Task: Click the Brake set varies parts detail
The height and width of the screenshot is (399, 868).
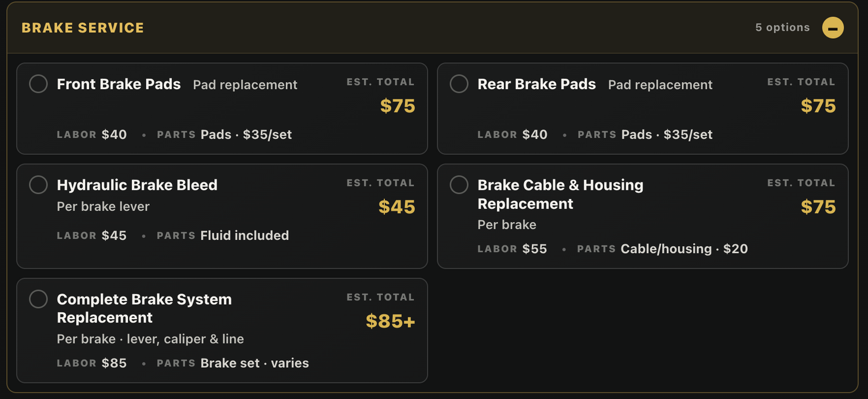Action: (x=255, y=363)
